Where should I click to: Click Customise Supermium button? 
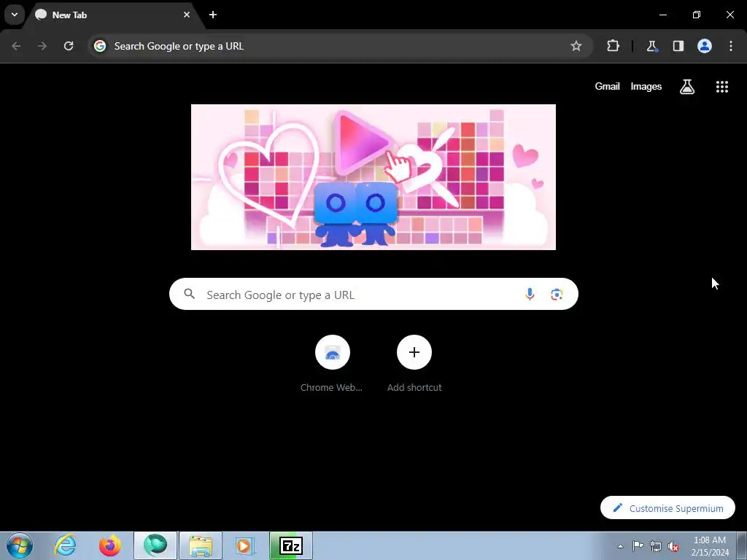[x=667, y=508]
